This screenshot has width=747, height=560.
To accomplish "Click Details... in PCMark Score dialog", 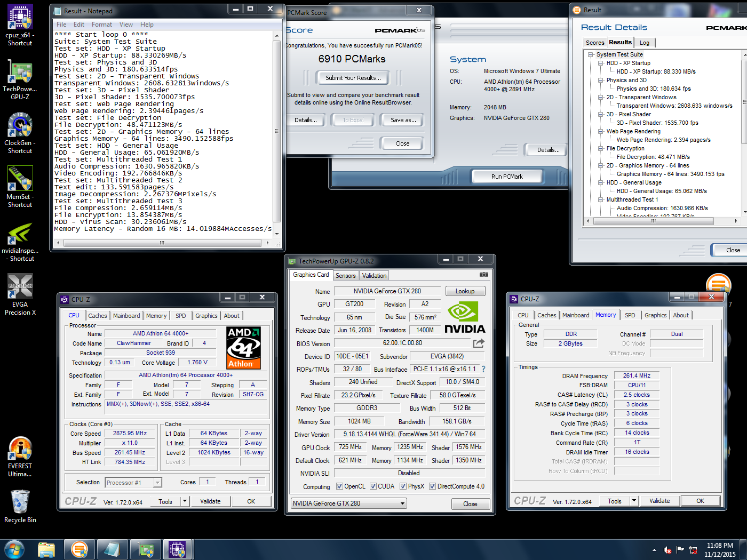I will point(305,120).
